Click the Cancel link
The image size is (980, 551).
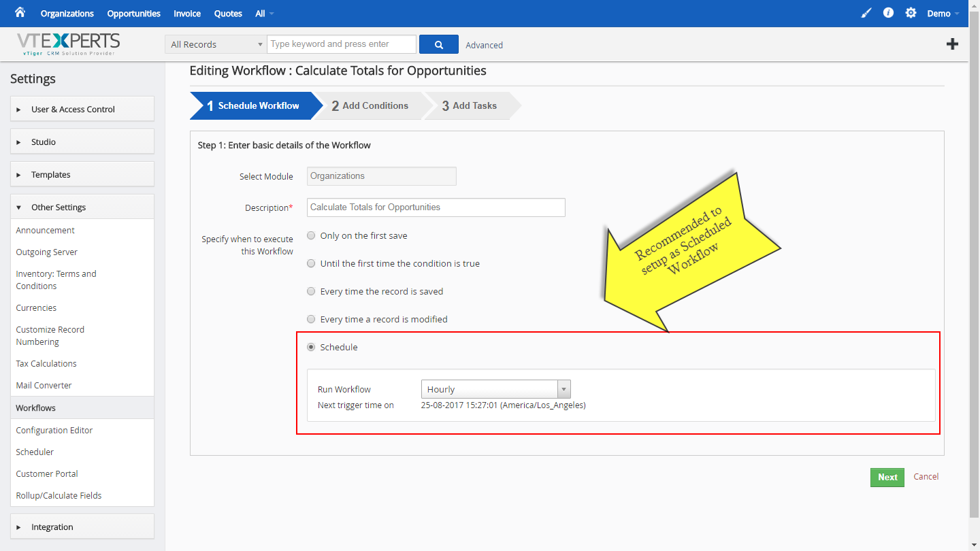point(926,476)
